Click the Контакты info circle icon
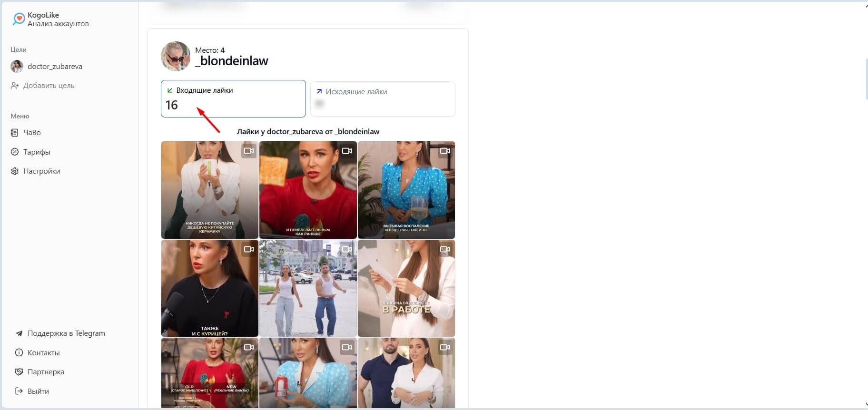This screenshot has width=868, height=410. click(19, 353)
